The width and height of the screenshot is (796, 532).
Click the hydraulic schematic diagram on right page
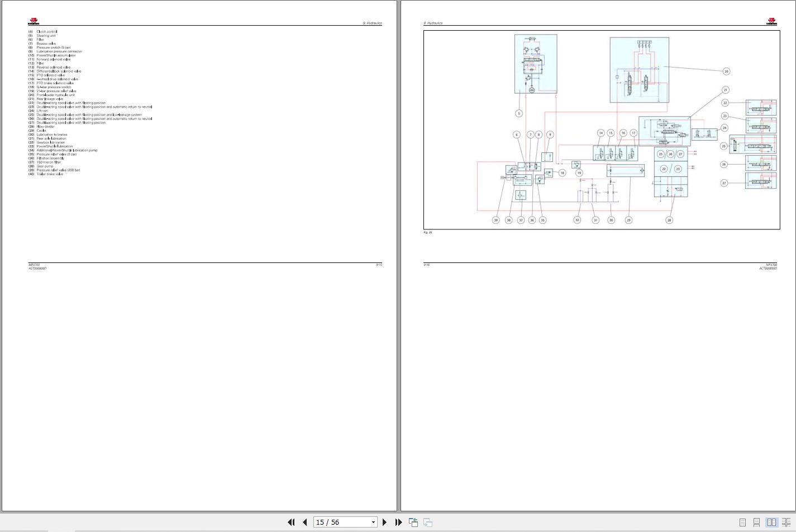(602, 130)
